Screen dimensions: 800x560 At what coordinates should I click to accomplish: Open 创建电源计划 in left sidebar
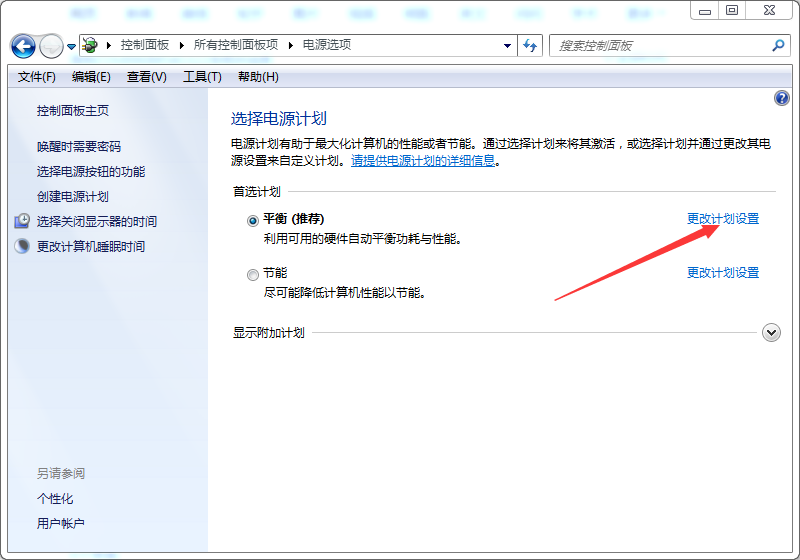(73, 196)
